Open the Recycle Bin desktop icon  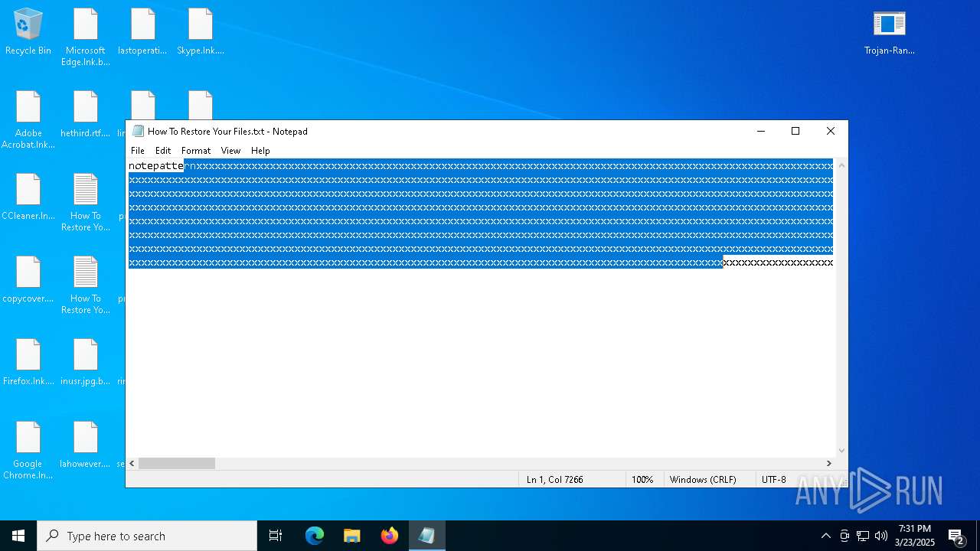(x=28, y=32)
